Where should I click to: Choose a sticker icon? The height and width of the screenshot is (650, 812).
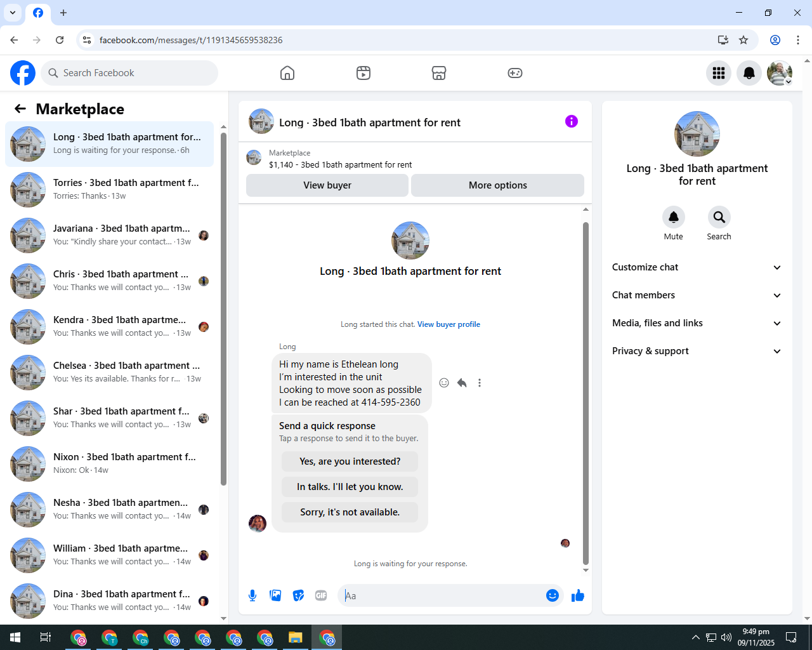point(298,595)
